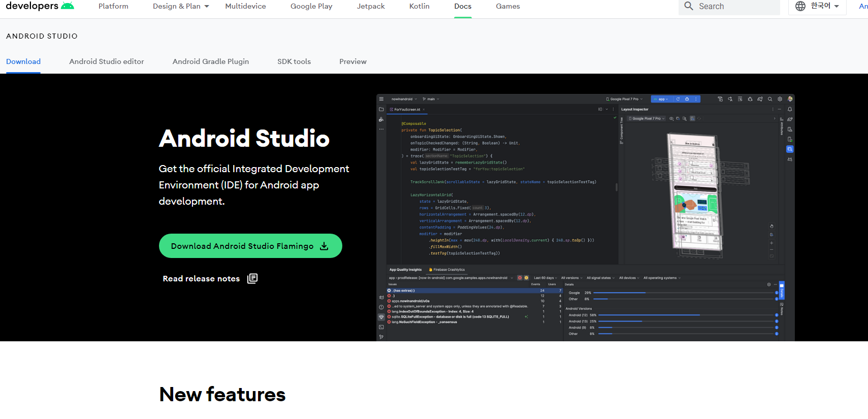Click the Android developers logo
This screenshot has height=419, width=868.
click(40, 6)
